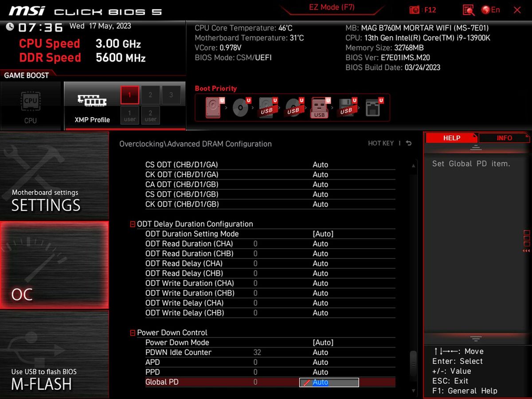Select CA ODT (CHB/D1/GB) row
532x399 pixels.
(270, 184)
